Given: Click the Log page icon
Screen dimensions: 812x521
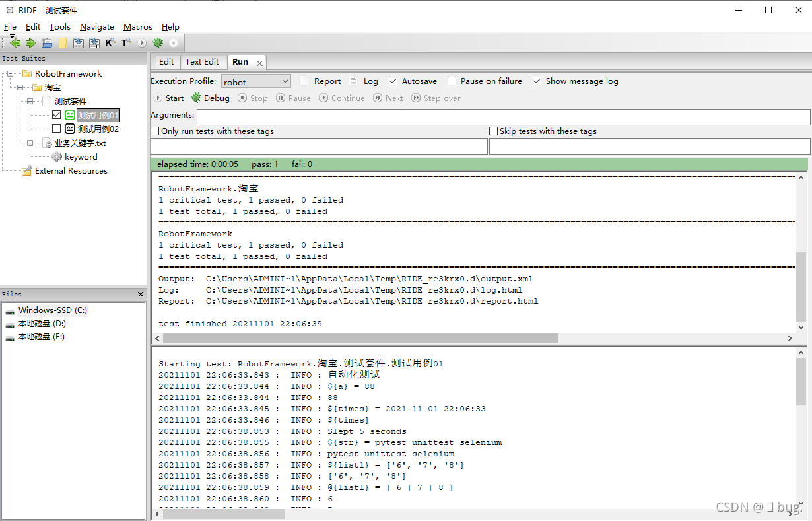Looking at the screenshot, I should pyautogui.click(x=353, y=81).
